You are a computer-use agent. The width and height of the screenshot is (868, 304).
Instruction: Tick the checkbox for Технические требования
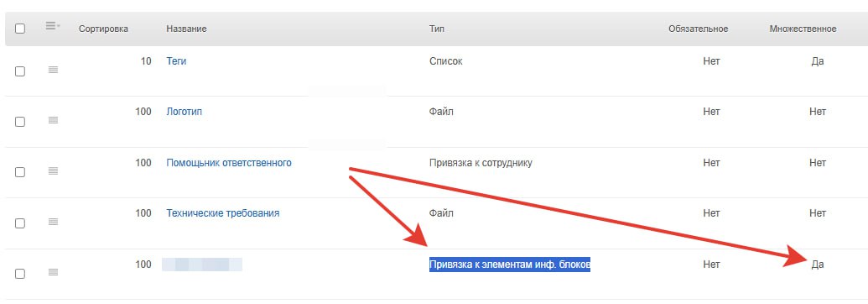[x=20, y=223]
